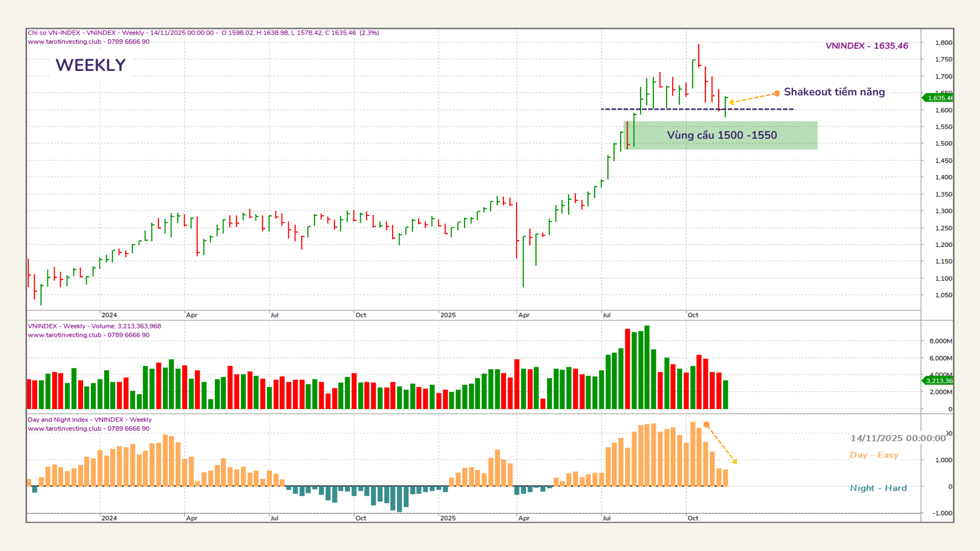Click the purple dashed 1600 support line

[697, 109]
